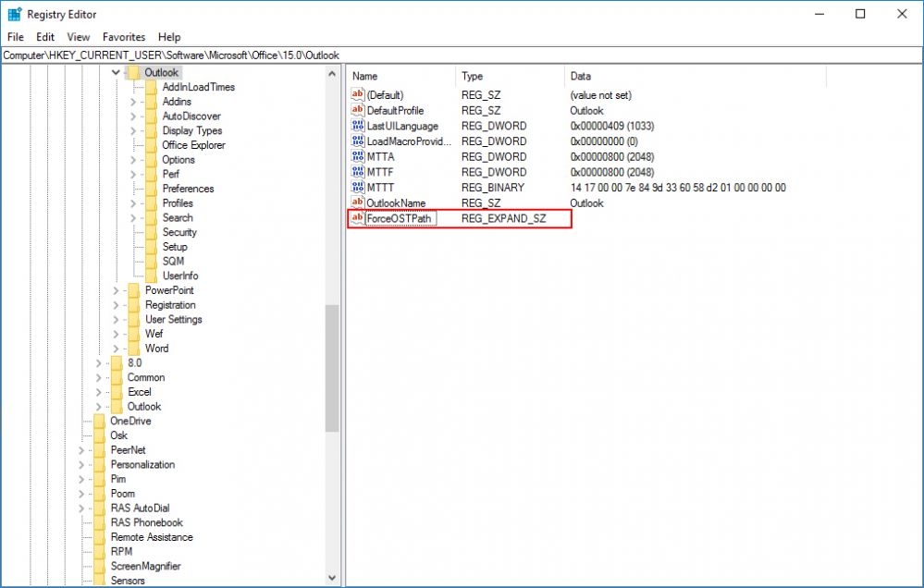Expand the Profiles key
This screenshot has height=588, width=924.
[133, 203]
